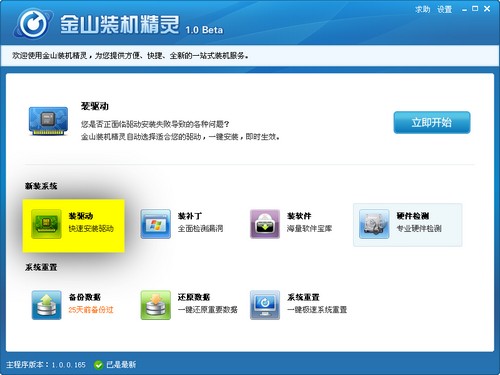500x375 pixels.
Task: Click the 一键极速系统重置 description
Action: (x=317, y=310)
